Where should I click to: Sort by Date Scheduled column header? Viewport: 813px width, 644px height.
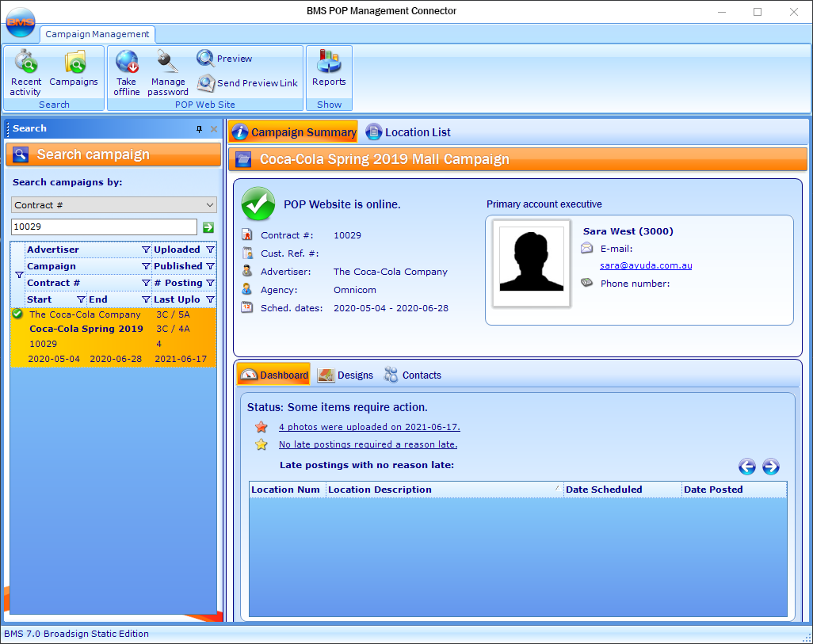(x=622, y=490)
